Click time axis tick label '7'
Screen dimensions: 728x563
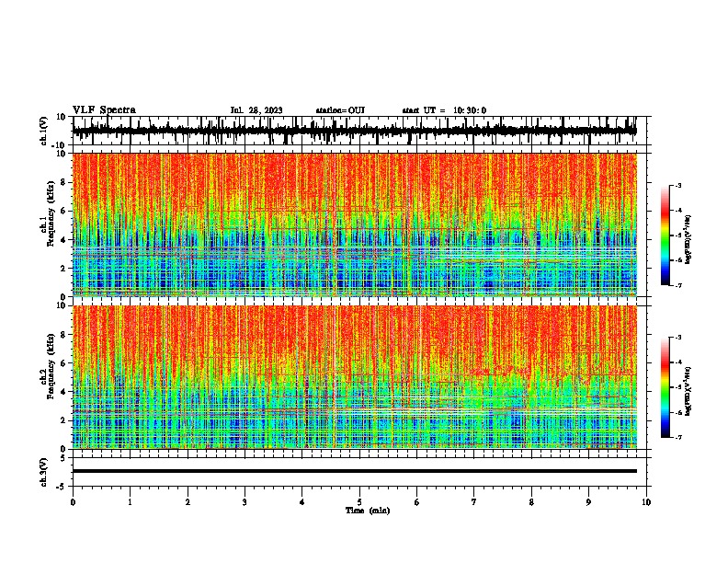(x=474, y=502)
